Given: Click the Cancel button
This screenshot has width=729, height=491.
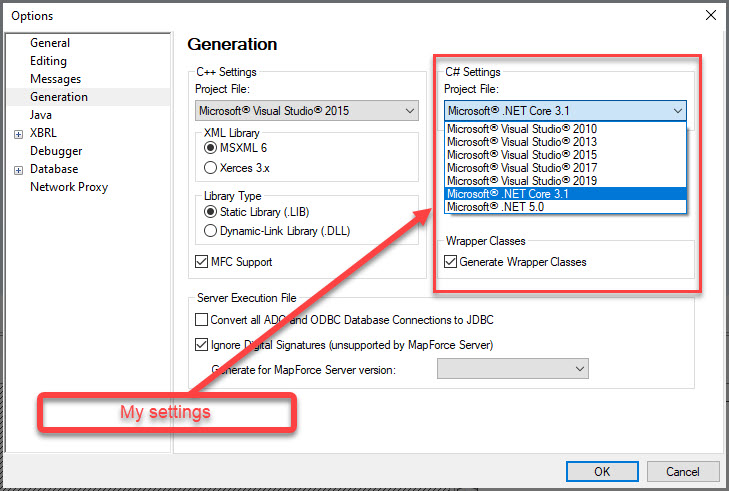Looking at the screenshot, I should pyautogui.click(x=683, y=471).
